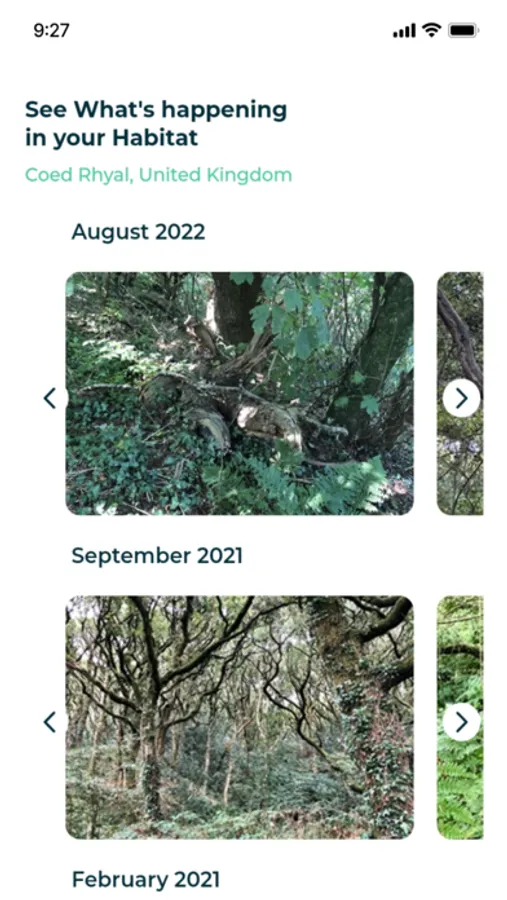Tap the cellular signal bars icon
507x900 pixels.
(405, 30)
